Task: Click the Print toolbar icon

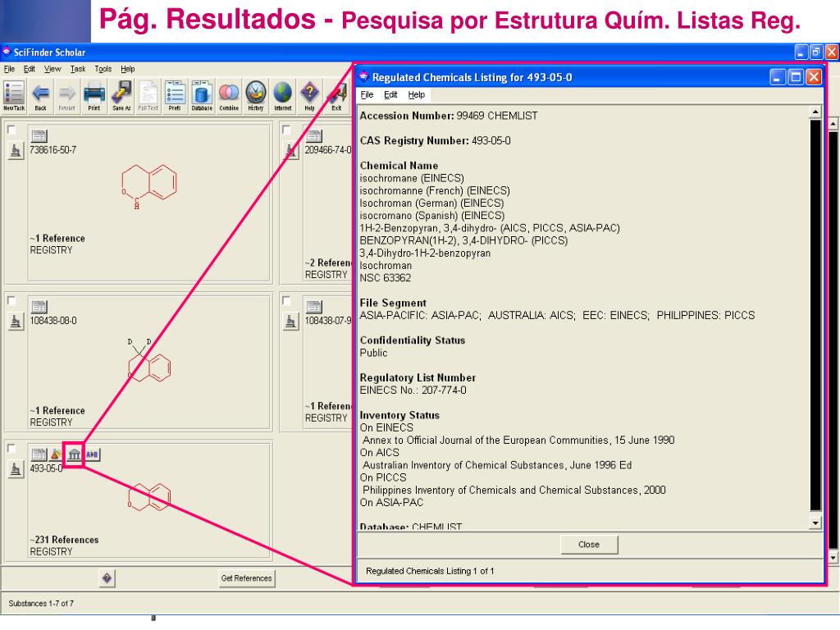Action: [94, 95]
